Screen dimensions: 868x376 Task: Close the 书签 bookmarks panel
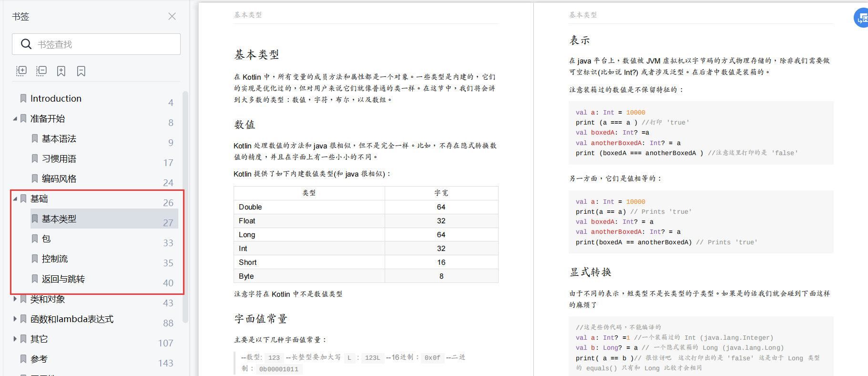tap(172, 16)
